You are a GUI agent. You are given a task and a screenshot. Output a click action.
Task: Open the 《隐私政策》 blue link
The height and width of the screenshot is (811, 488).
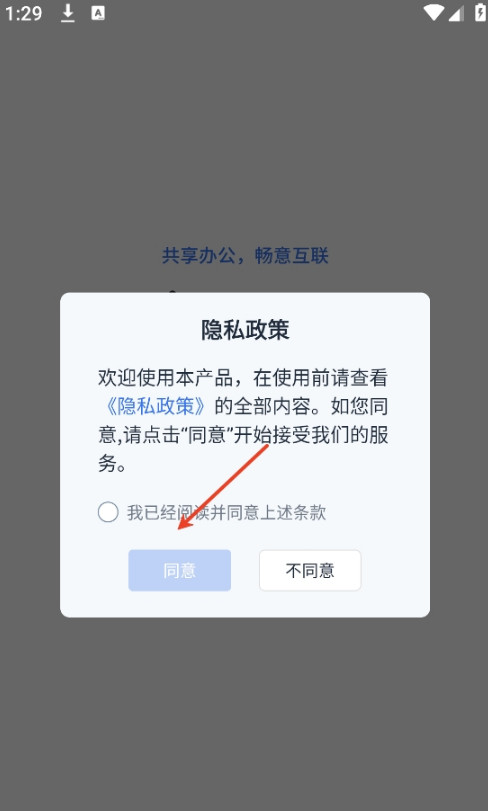[156, 407]
